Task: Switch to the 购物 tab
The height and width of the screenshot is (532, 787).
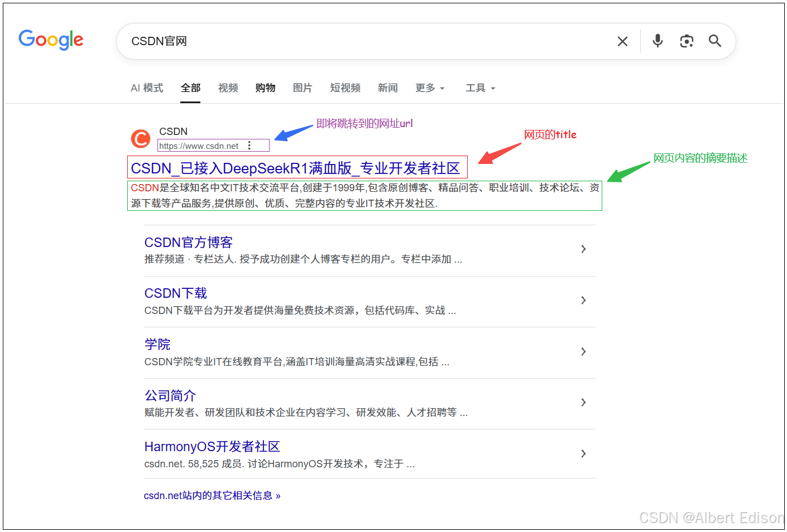Action: tap(265, 88)
